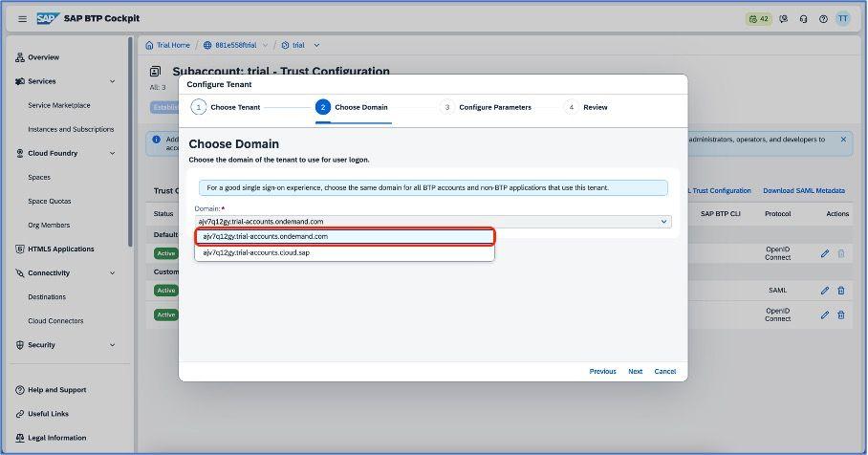Cancel the Configure Tenant dialog
Image resolution: width=868 pixels, height=455 pixels.
pos(665,372)
